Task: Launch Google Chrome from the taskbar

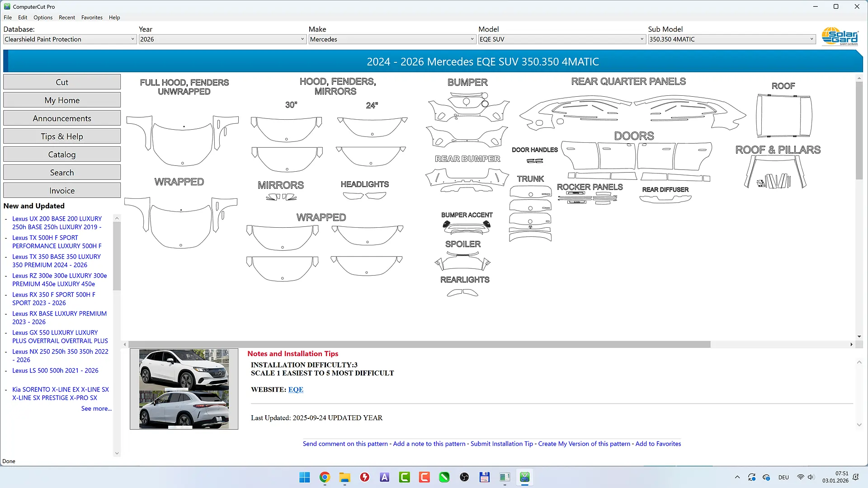Action: (325, 477)
